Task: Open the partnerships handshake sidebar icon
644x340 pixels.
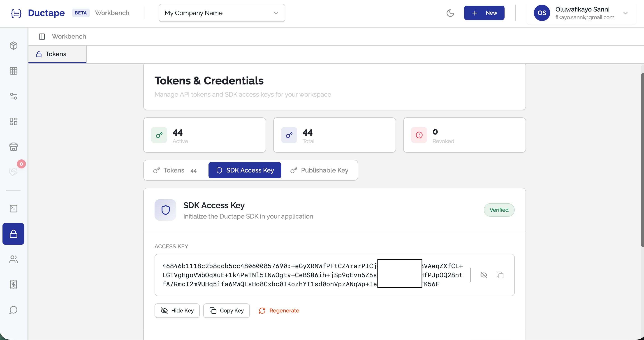Action: [13, 172]
